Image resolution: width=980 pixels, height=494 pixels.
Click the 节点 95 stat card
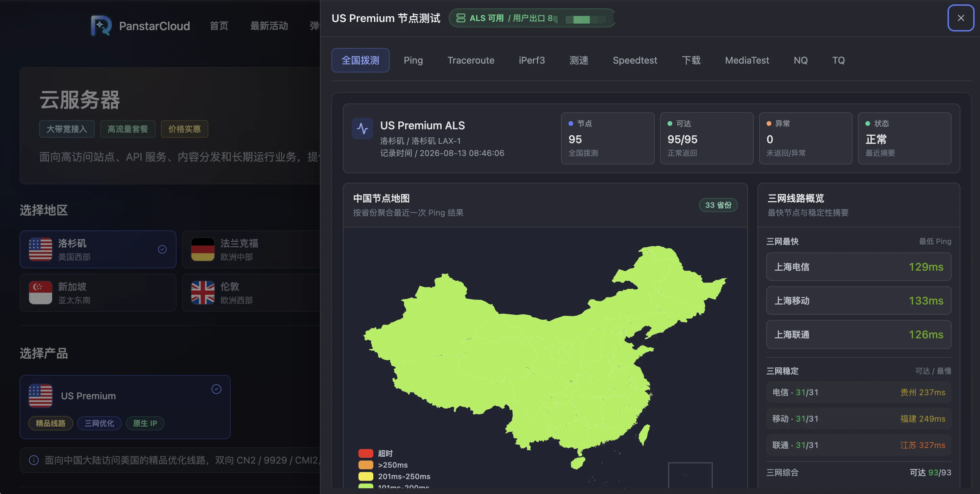tap(608, 138)
